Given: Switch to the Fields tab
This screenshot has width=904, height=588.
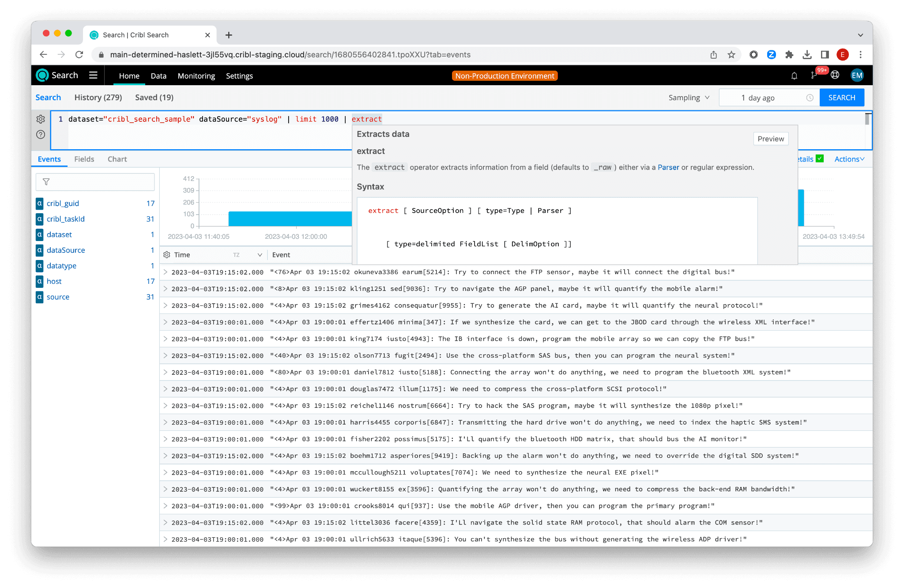Looking at the screenshot, I should (x=84, y=159).
